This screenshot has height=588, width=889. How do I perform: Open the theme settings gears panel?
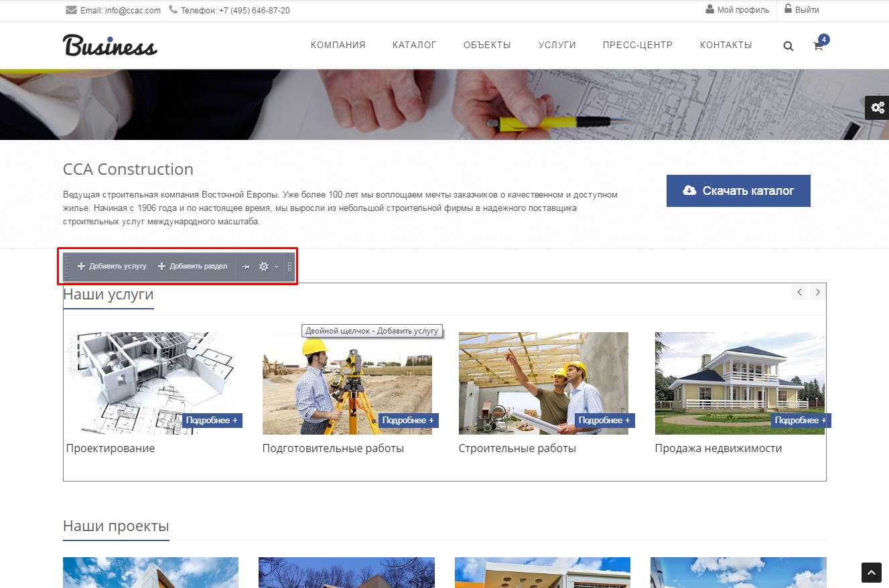tap(877, 107)
